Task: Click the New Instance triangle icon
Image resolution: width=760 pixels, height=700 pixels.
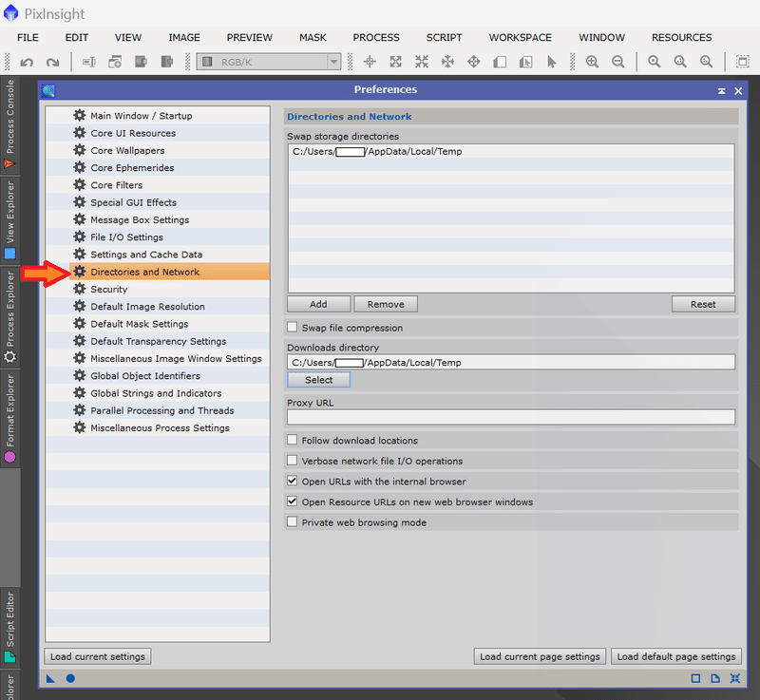Action: [50, 678]
